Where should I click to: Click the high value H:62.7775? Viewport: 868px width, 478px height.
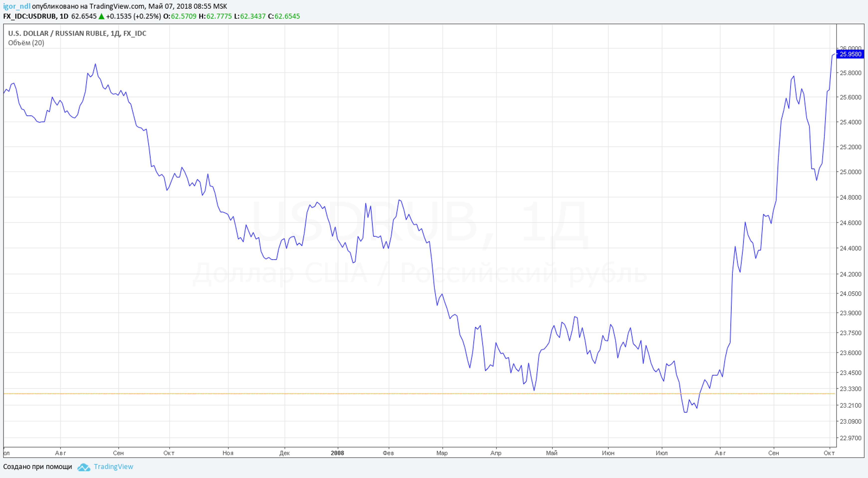(215, 16)
